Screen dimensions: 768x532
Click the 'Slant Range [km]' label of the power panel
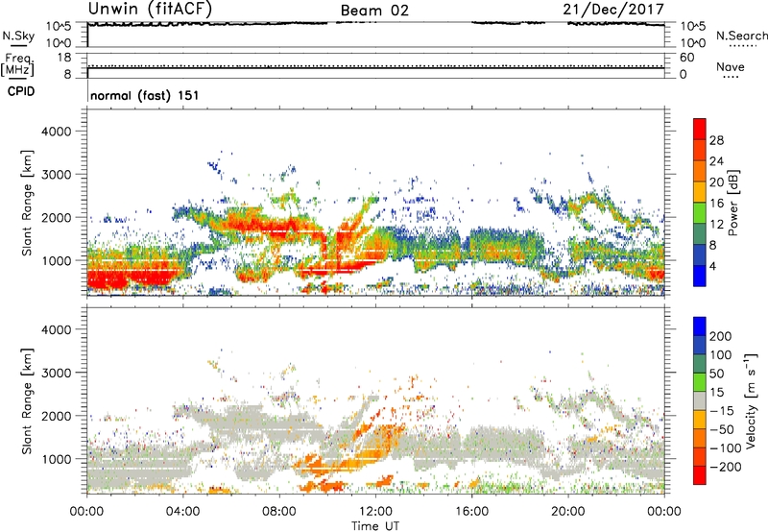[27, 203]
